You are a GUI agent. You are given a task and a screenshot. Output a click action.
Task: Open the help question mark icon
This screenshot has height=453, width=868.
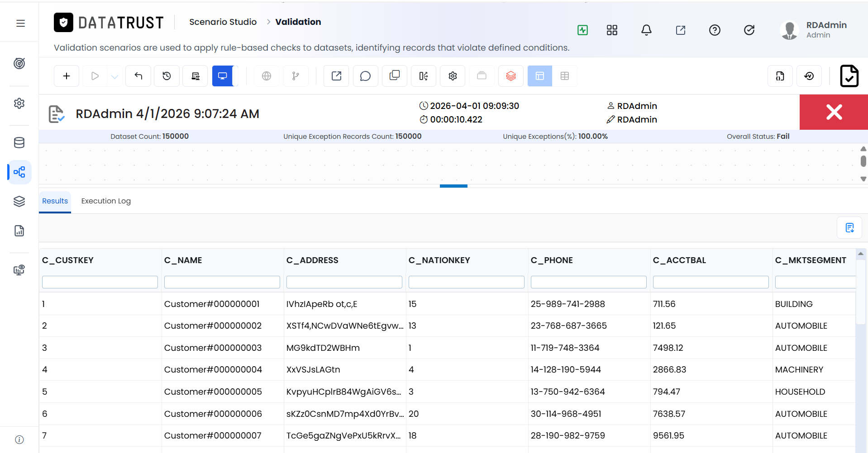[x=715, y=30]
